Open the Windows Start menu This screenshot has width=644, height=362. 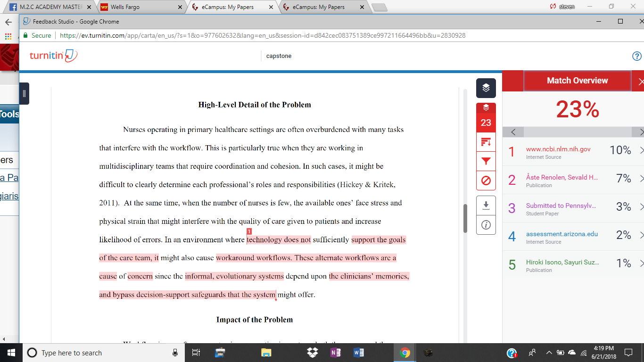[x=11, y=353]
